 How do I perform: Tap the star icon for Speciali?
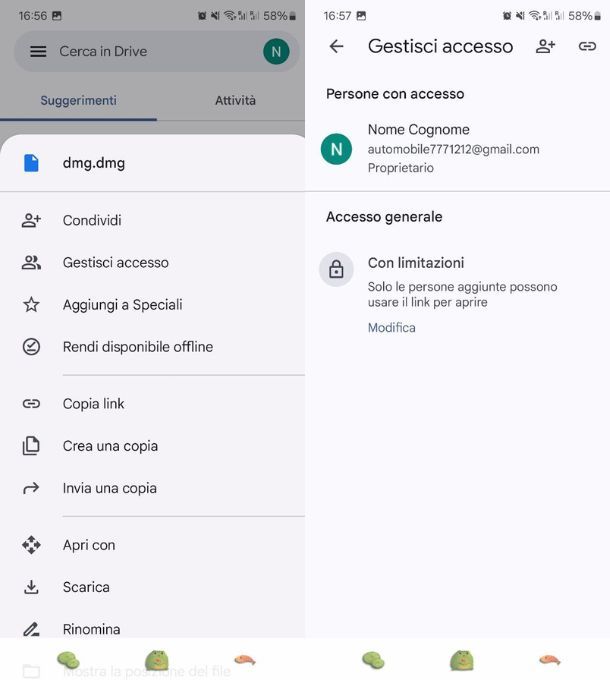click(31, 304)
